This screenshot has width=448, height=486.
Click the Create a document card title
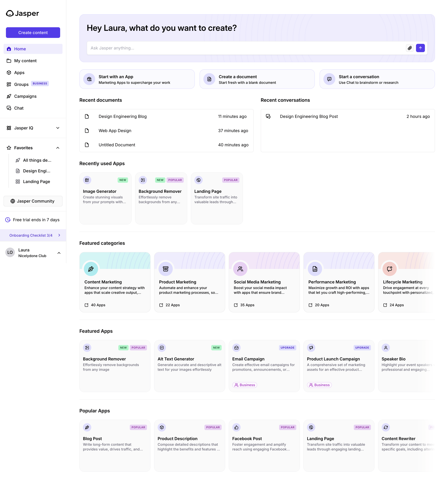pyautogui.click(x=238, y=77)
